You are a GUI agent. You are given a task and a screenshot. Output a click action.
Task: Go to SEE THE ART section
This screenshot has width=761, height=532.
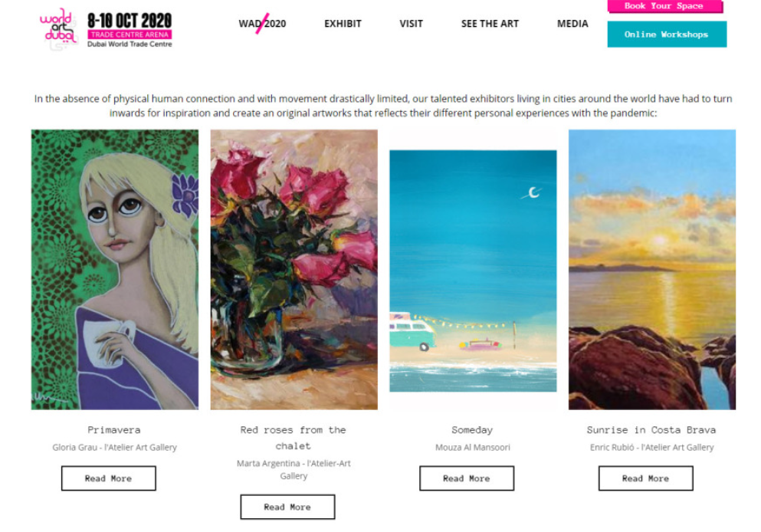(490, 23)
